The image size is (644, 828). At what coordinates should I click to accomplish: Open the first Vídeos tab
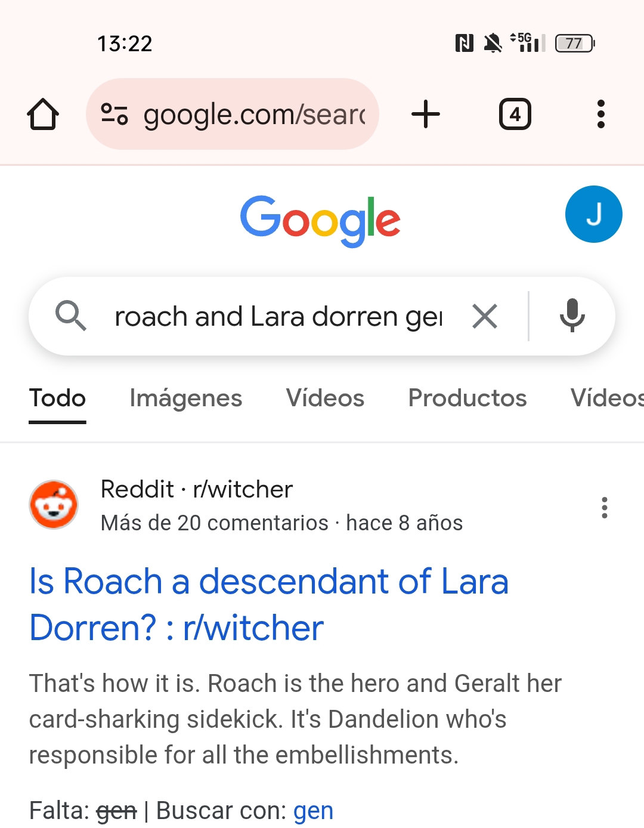click(x=325, y=398)
